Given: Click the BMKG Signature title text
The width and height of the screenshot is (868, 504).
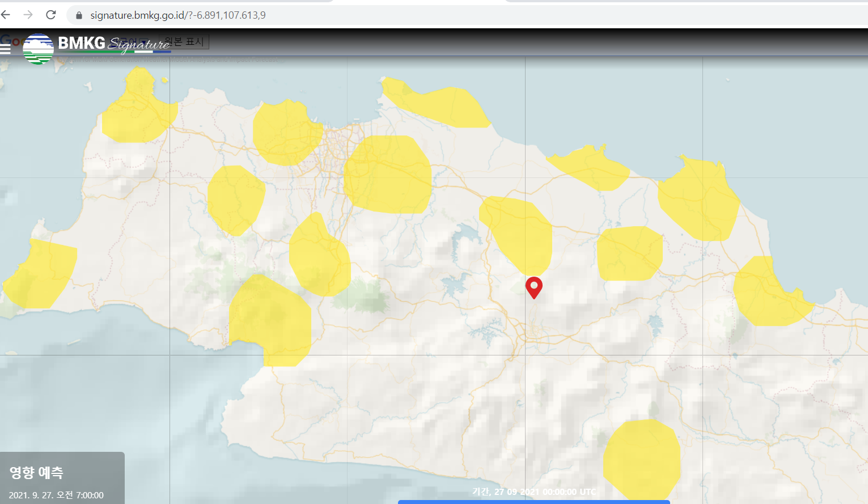Looking at the screenshot, I should coord(113,43).
